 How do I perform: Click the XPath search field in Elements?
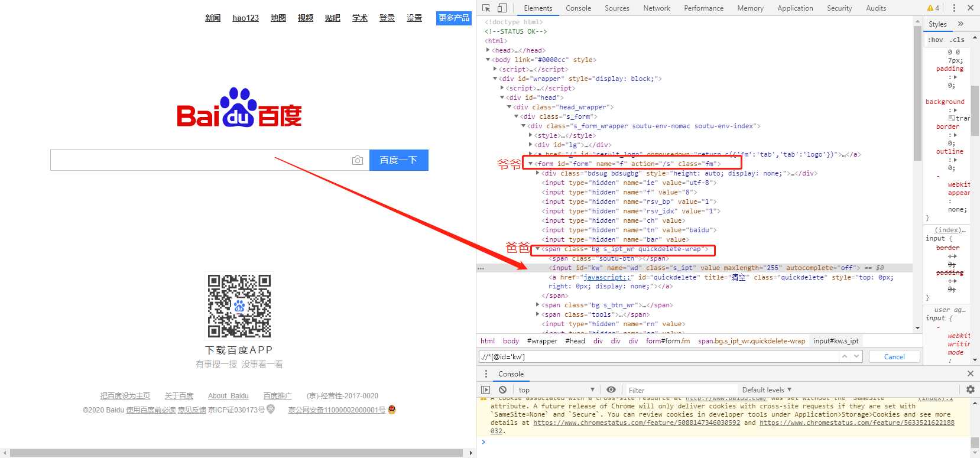(658, 356)
